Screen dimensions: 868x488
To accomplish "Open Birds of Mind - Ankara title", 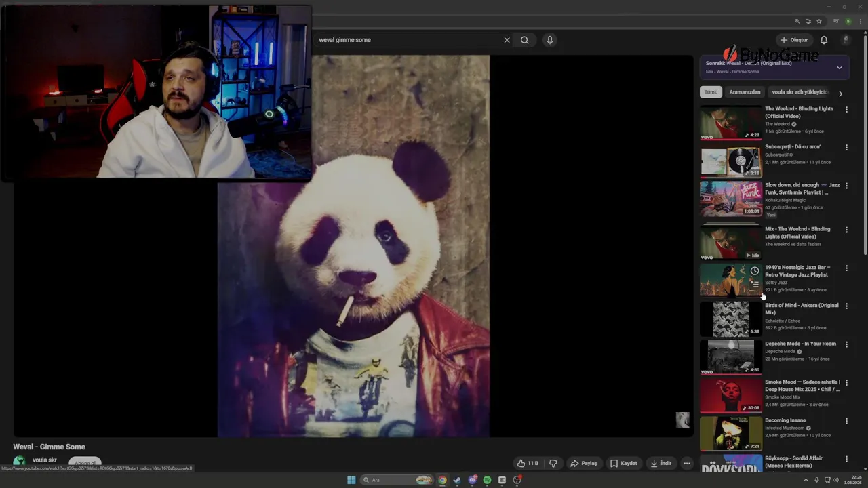I will 802,309.
